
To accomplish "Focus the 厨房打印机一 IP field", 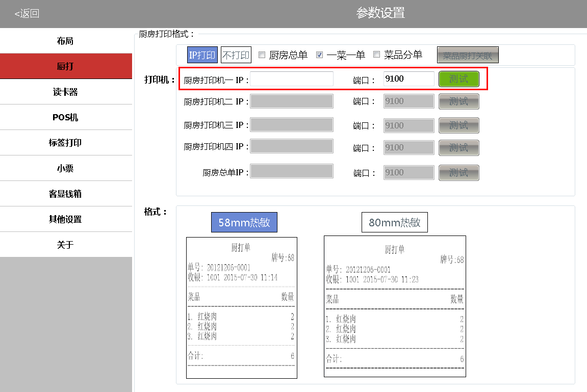I will pyautogui.click(x=292, y=79).
